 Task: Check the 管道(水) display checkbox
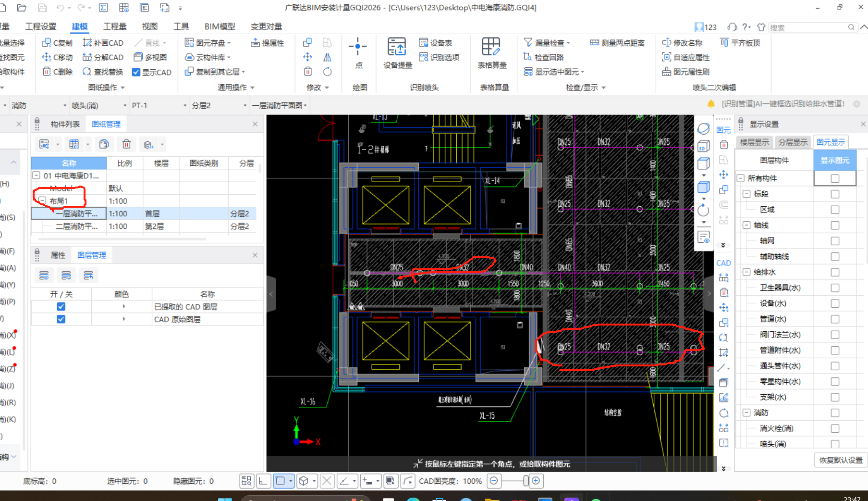coord(835,319)
